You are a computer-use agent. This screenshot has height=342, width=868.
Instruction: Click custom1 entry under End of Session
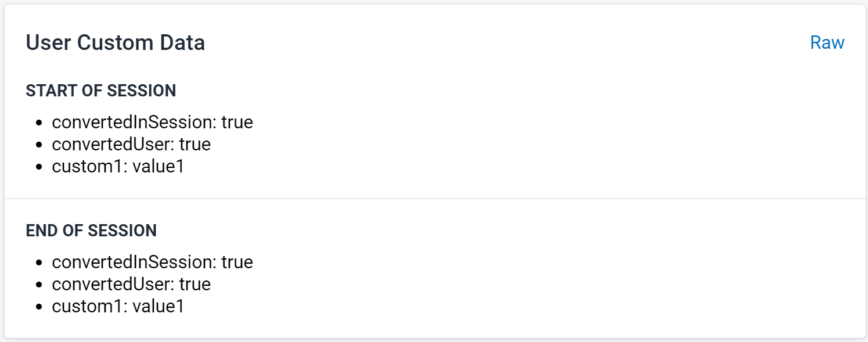click(x=118, y=307)
